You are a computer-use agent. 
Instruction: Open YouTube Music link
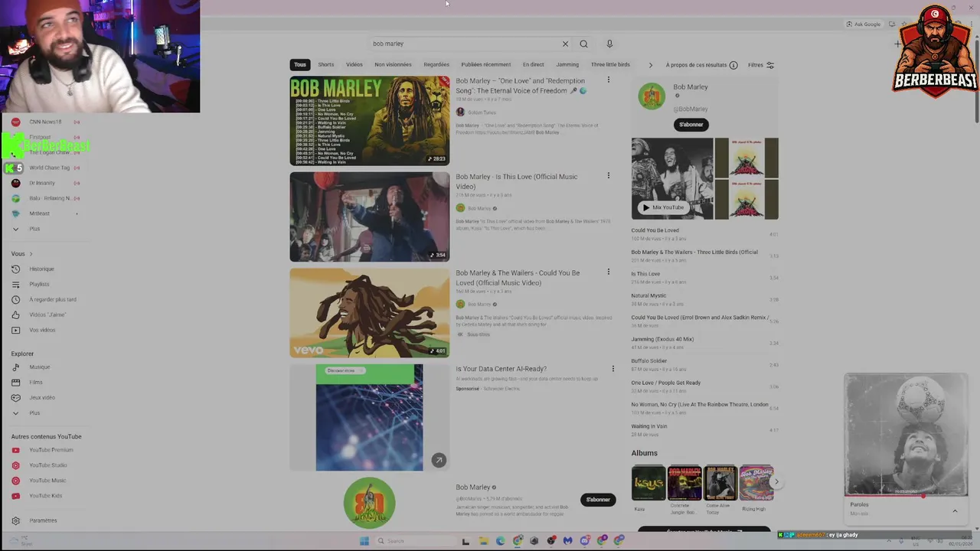click(x=47, y=481)
